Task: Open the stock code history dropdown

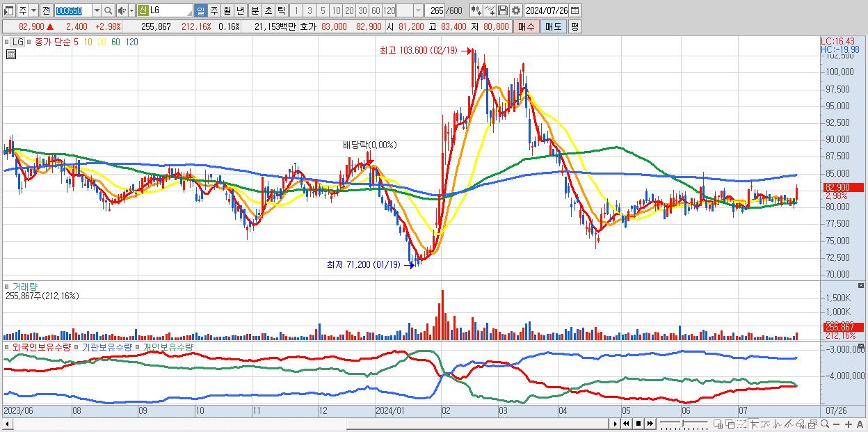Action: point(97,10)
